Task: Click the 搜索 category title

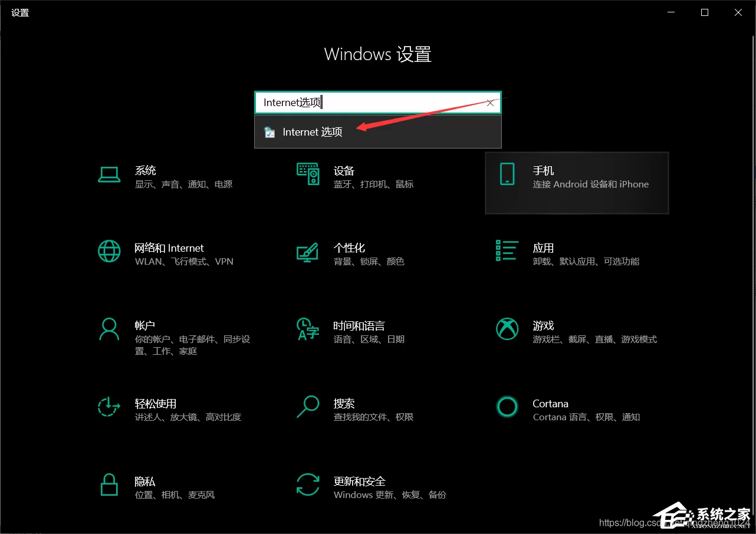Action: pos(344,404)
